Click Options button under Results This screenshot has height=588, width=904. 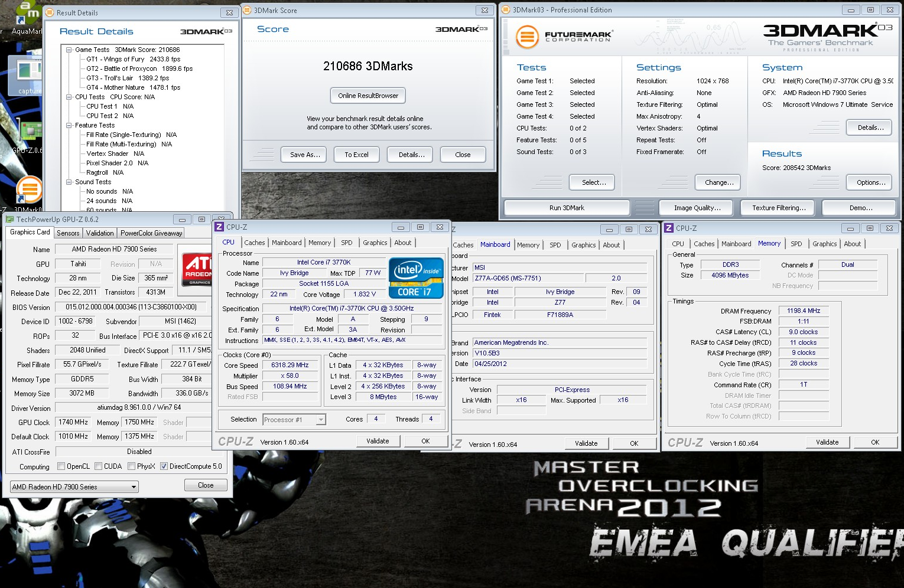pyautogui.click(x=870, y=182)
